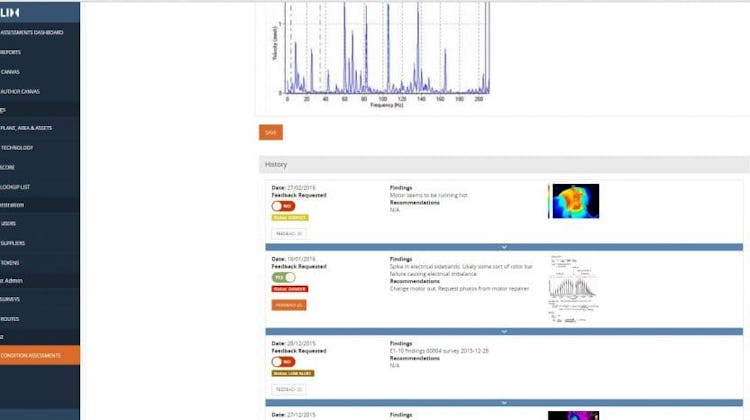Viewport: 750px width, 420px height.
Task: Open Lookup List in the sidebar
Action: pos(15,187)
